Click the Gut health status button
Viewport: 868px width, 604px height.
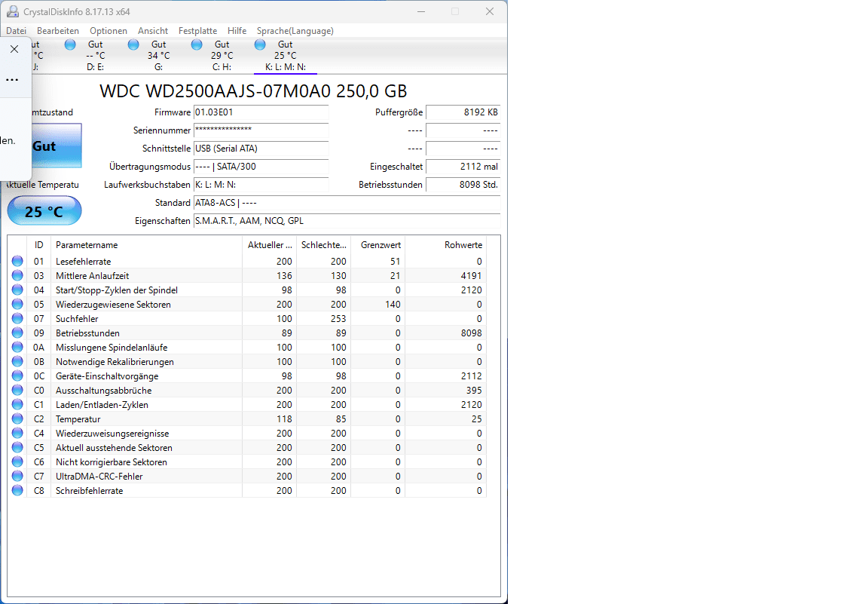(57, 146)
